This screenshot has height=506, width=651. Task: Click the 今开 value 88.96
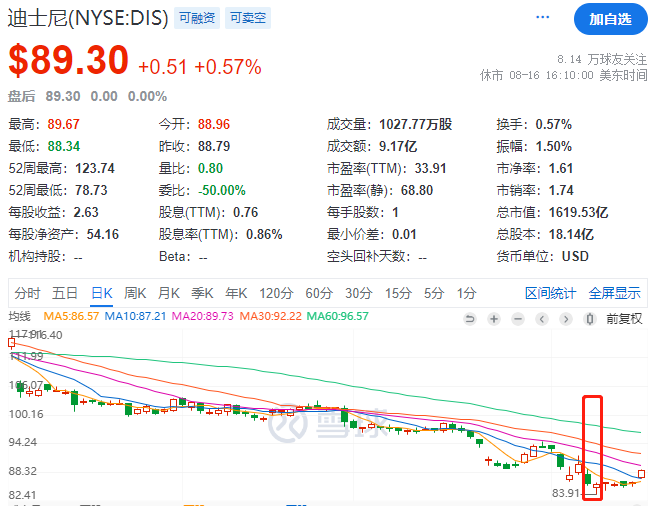tap(214, 124)
